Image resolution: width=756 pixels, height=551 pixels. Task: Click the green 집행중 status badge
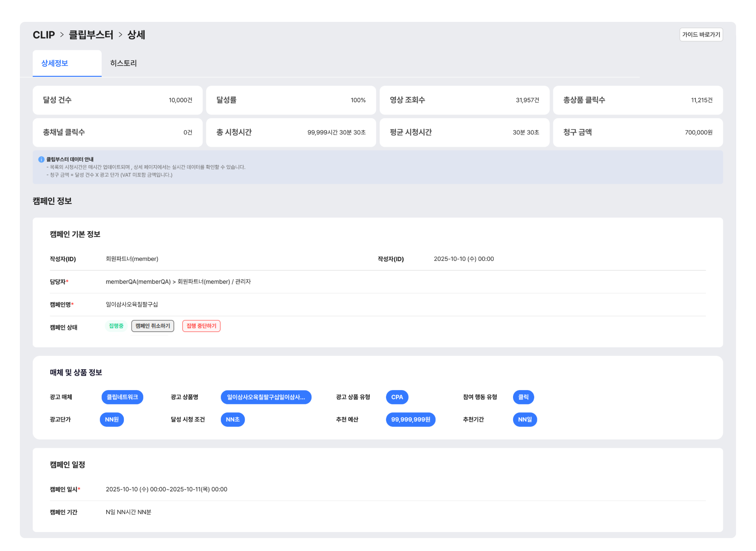pyautogui.click(x=116, y=326)
